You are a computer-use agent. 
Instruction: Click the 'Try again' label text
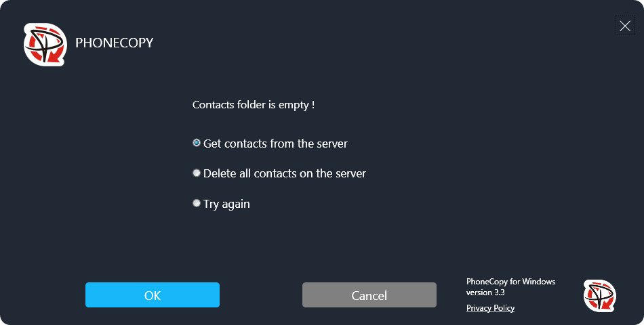pos(226,203)
